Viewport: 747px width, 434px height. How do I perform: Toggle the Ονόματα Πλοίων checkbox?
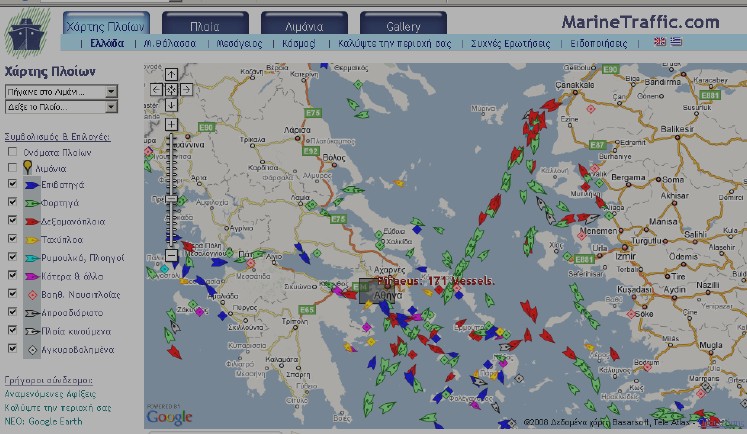click(12, 152)
